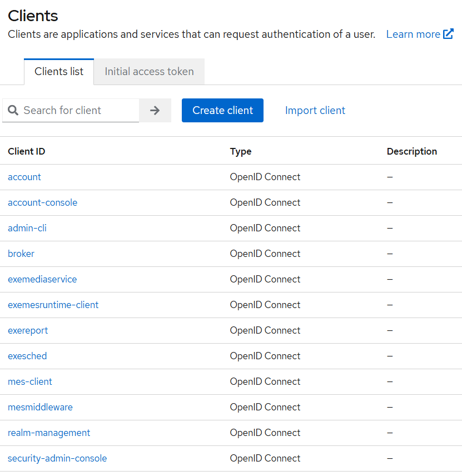Open the Learn more documentation link
Image resolution: width=462 pixels, height=476 pixels.
[x=413, y=34]
